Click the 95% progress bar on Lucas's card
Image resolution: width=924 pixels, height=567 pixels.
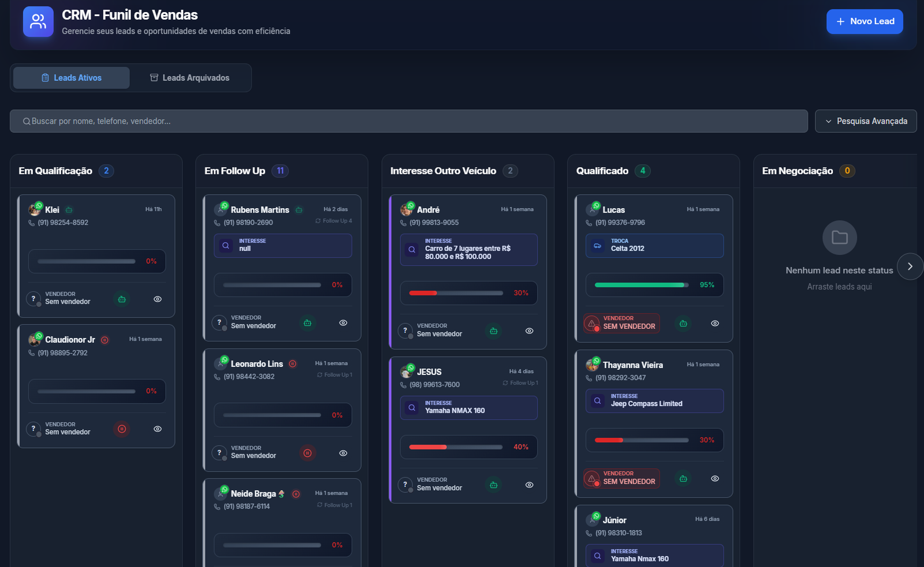click(x=641, y=285)
